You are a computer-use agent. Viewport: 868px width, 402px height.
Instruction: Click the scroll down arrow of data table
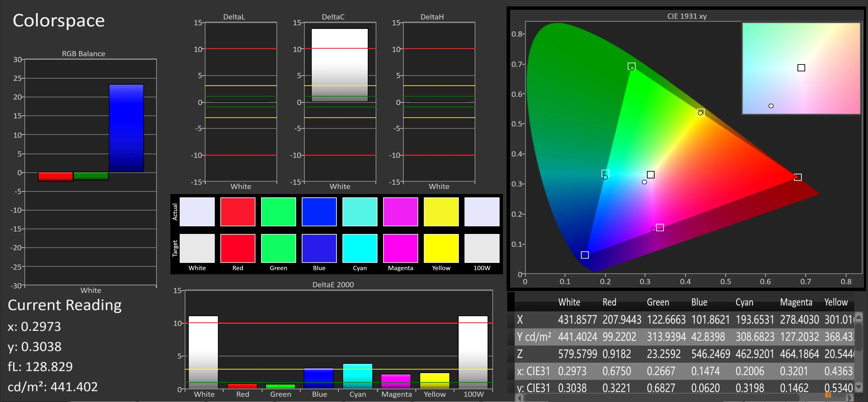859,387
